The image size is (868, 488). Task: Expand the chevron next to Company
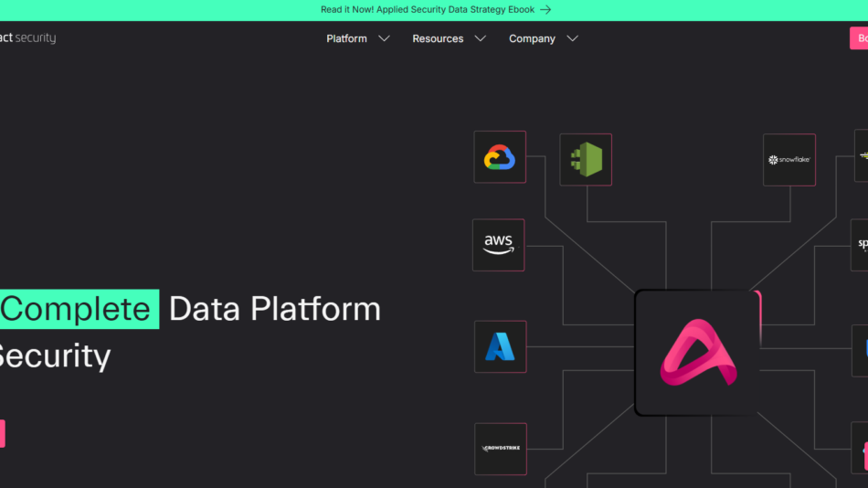(572, 38)
